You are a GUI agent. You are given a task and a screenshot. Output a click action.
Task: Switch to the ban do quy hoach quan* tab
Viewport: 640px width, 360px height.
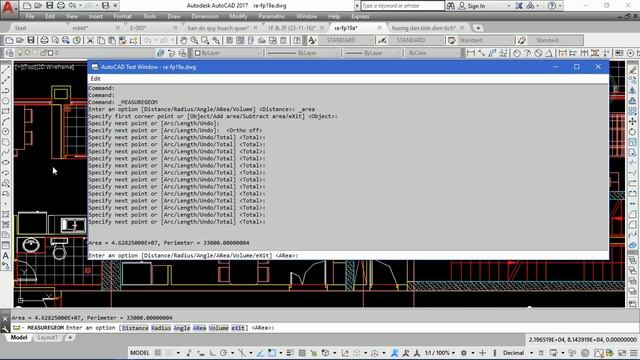pyautogui.click(x=218, y=28)
